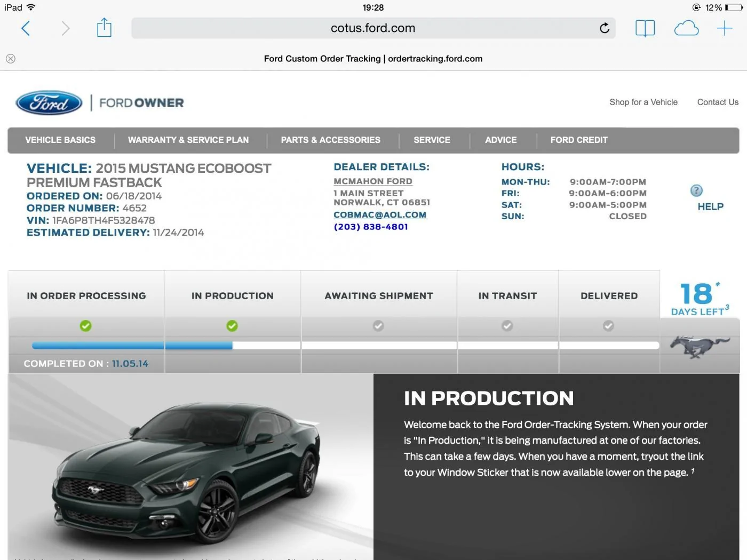
Task: Click the Estimated Delivery 11/24/2014 text
Action: click(x=115, y=233)
